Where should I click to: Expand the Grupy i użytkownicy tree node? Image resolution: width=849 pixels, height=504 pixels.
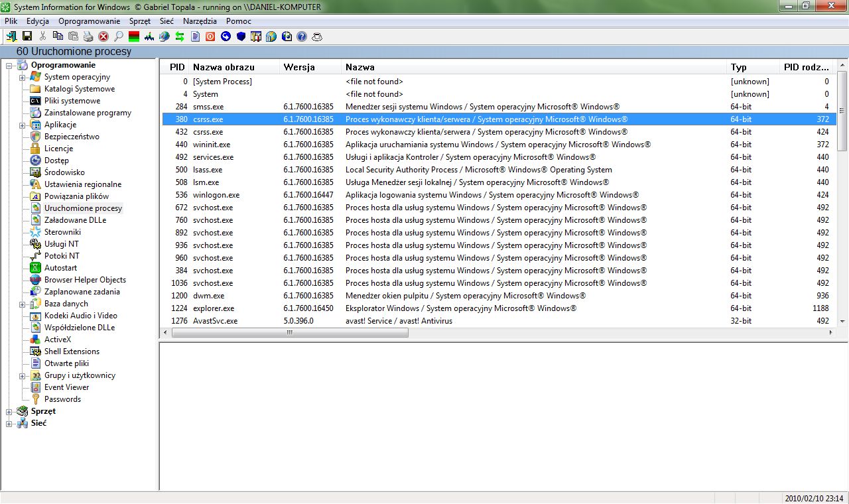tap(23, 375)
